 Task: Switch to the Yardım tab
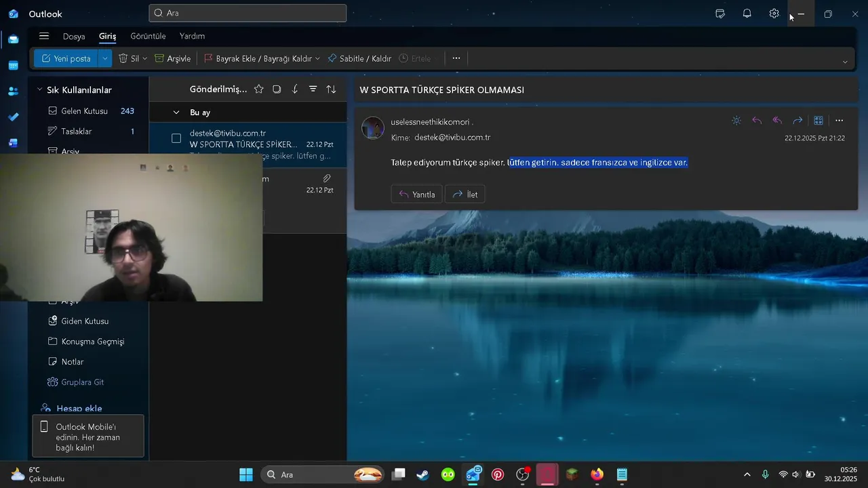(192, 36)
